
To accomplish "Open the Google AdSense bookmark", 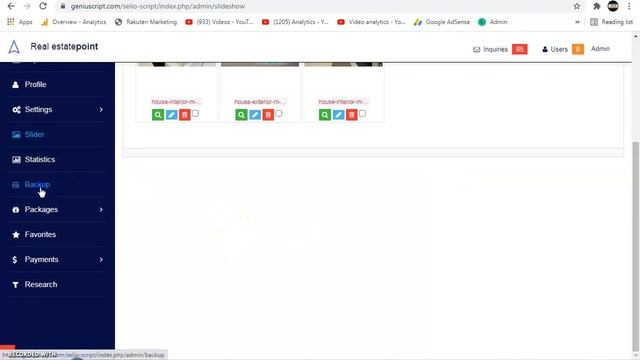I will (442, 22).
